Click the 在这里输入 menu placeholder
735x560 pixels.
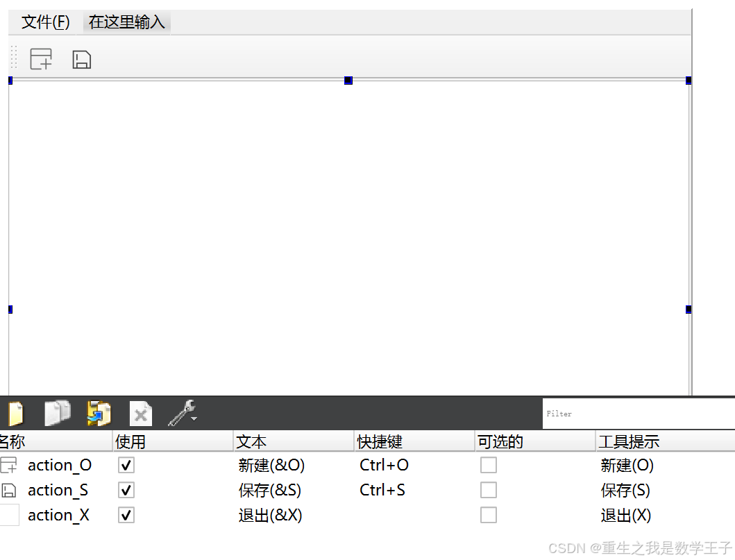(126, 22)
